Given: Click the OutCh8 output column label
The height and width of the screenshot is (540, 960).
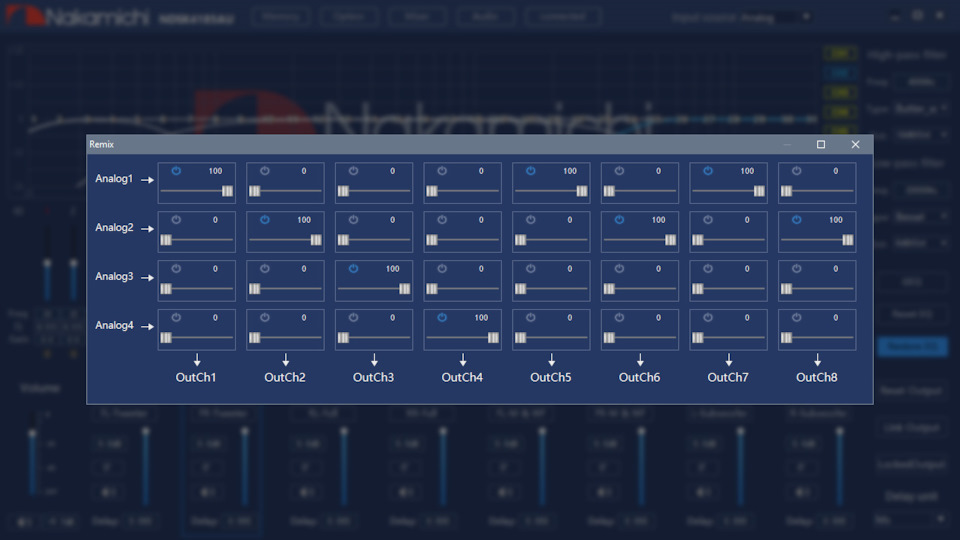Looking at the screenshot, I should pyautogui.click(x=817, y=377).
